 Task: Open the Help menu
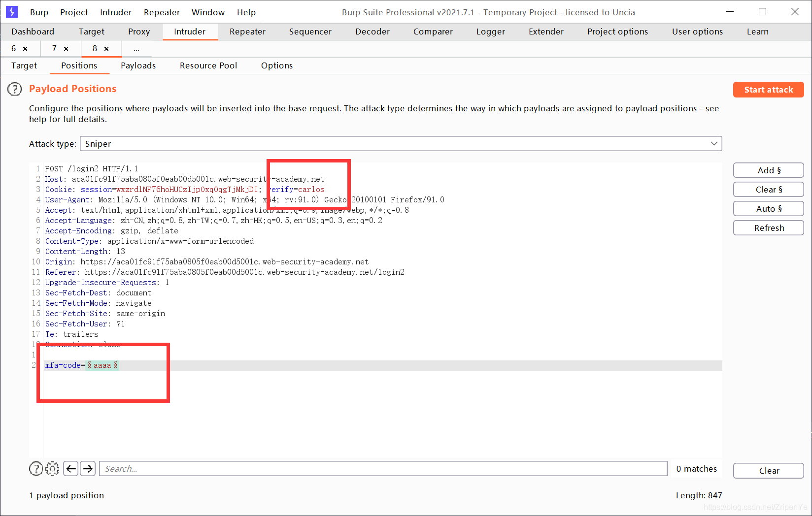click(246, 12)
